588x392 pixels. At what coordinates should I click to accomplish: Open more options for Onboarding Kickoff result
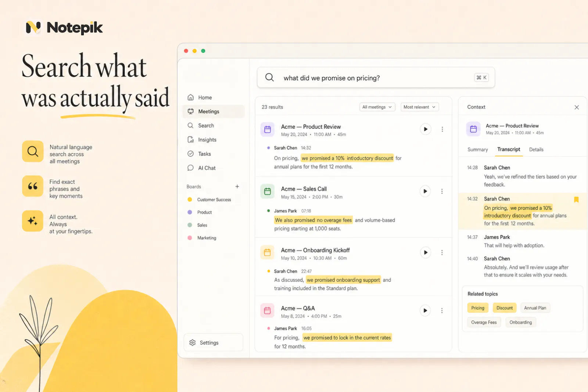click(x=442, y=252)
